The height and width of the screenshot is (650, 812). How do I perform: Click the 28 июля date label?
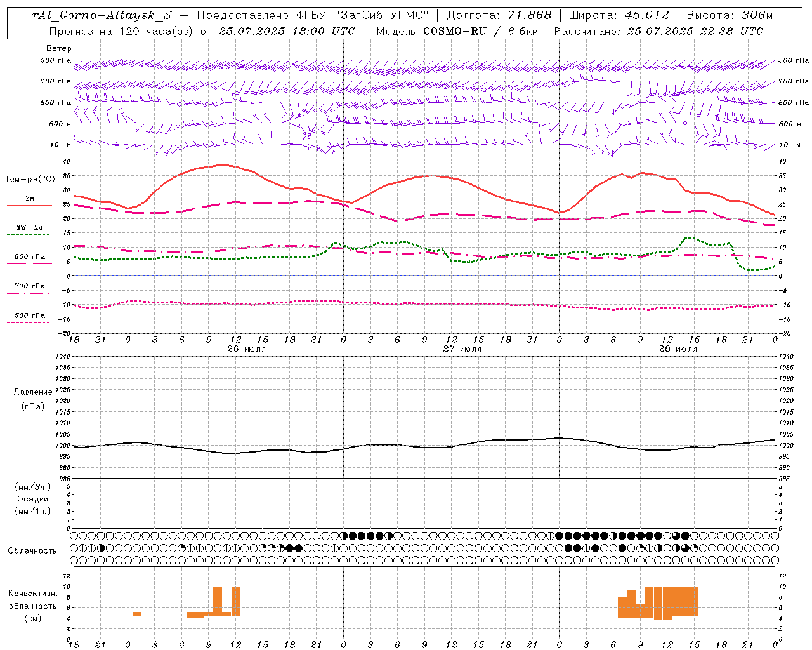pos(678,349)
